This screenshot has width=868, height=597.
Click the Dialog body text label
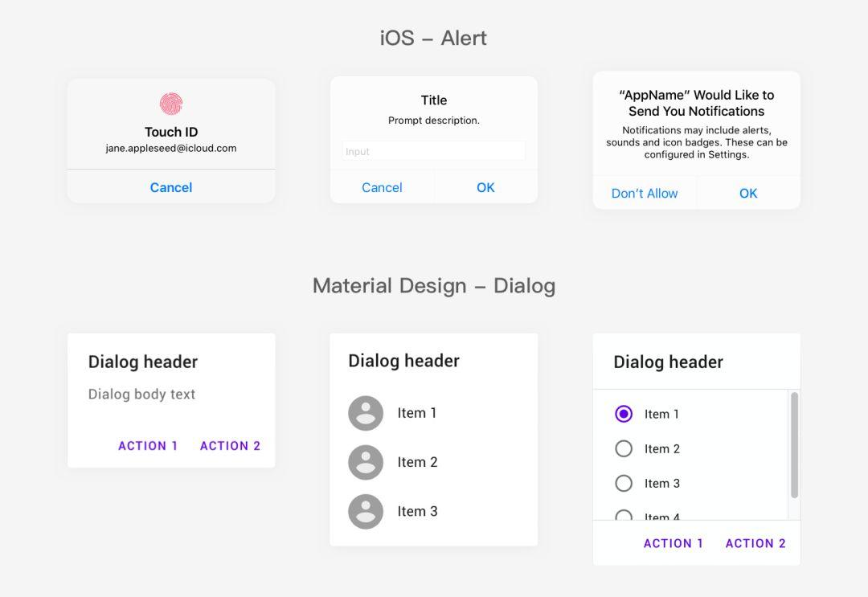pyautogui.click(x=141, y=394)
